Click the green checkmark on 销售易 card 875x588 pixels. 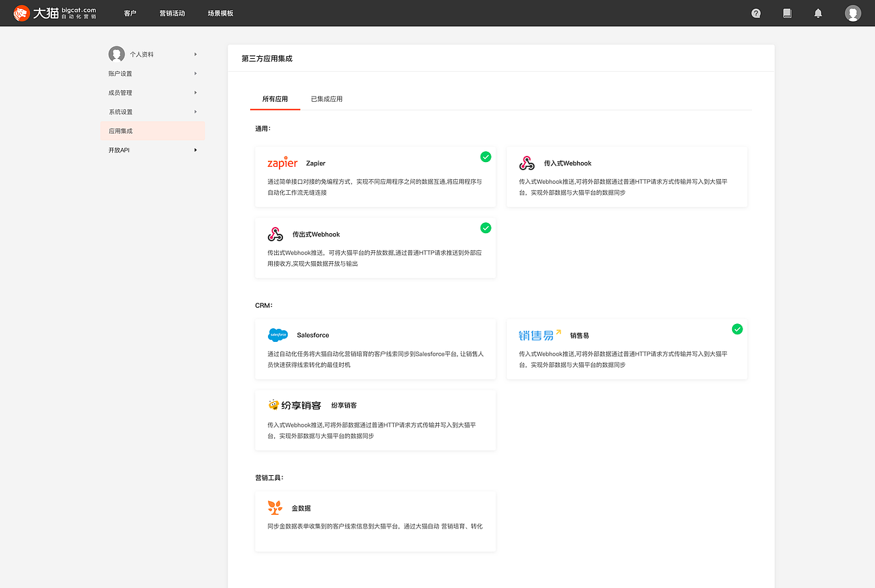737,329
